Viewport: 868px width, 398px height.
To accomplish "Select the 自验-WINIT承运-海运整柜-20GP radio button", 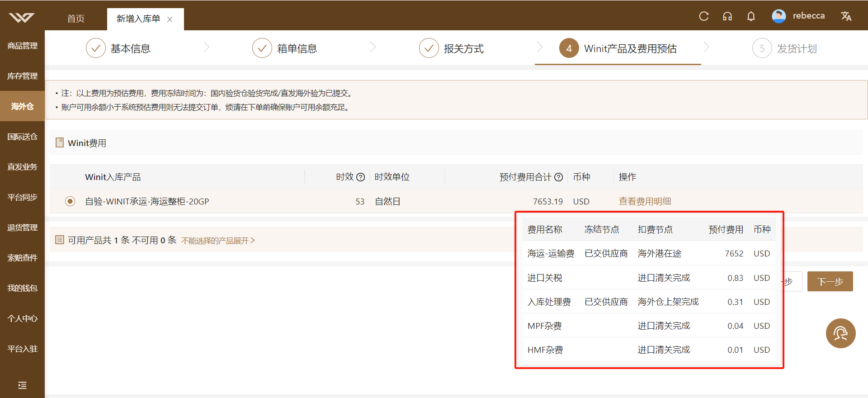I will point(70,201).
